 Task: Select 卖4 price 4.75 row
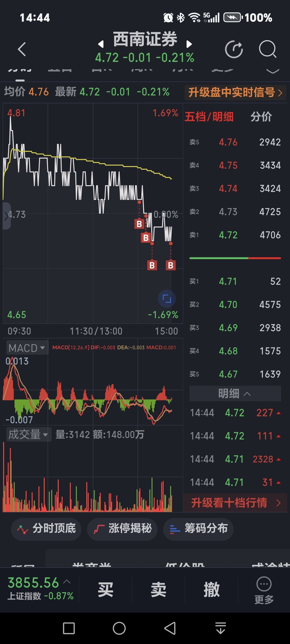tap(235, 165)
